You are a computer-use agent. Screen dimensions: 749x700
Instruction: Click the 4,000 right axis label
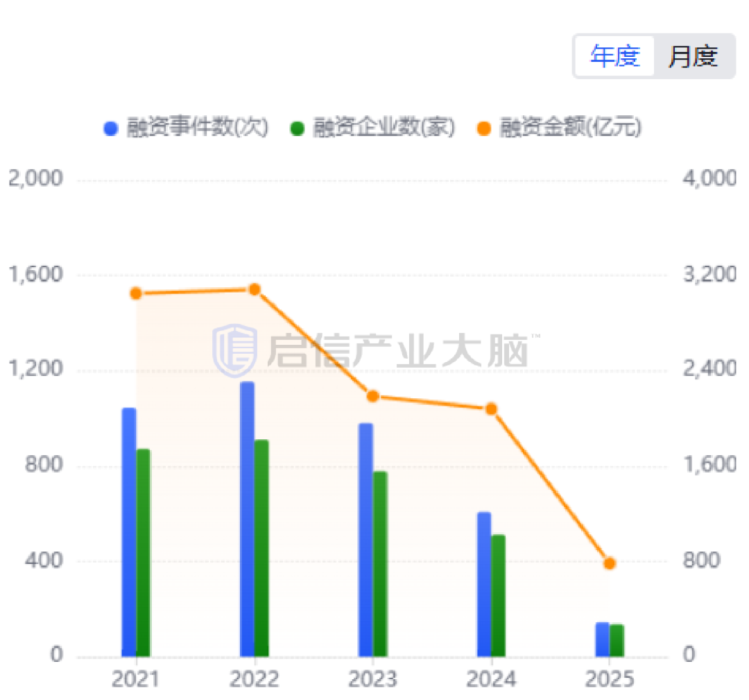pyautogui.click(x=710, y=178)
